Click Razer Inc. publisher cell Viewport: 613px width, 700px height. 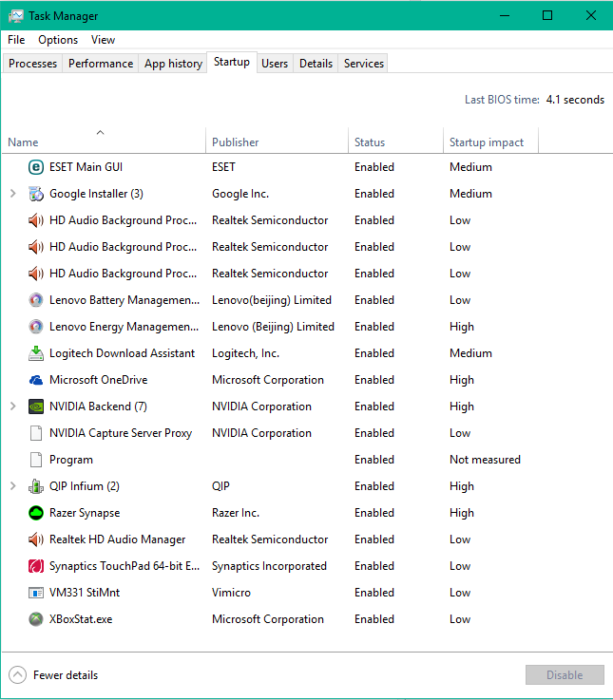(x=236, y=513)
